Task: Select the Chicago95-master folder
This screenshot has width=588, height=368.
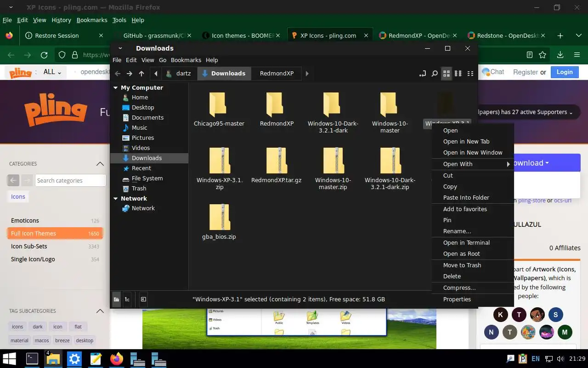Action: click(x=219, y=109)
